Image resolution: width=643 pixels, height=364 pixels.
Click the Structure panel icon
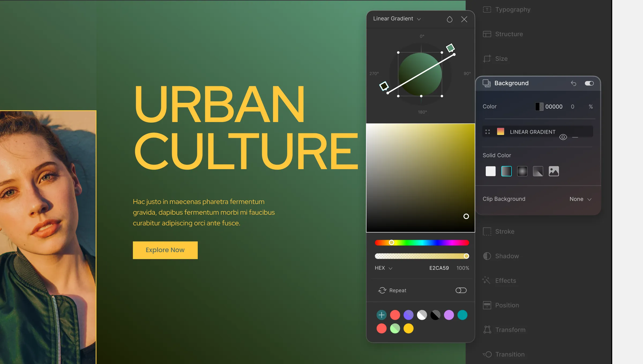click(487, 34)
